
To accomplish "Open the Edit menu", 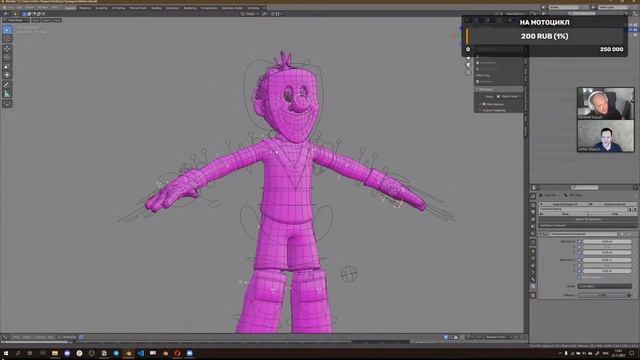I will point(19,8).
